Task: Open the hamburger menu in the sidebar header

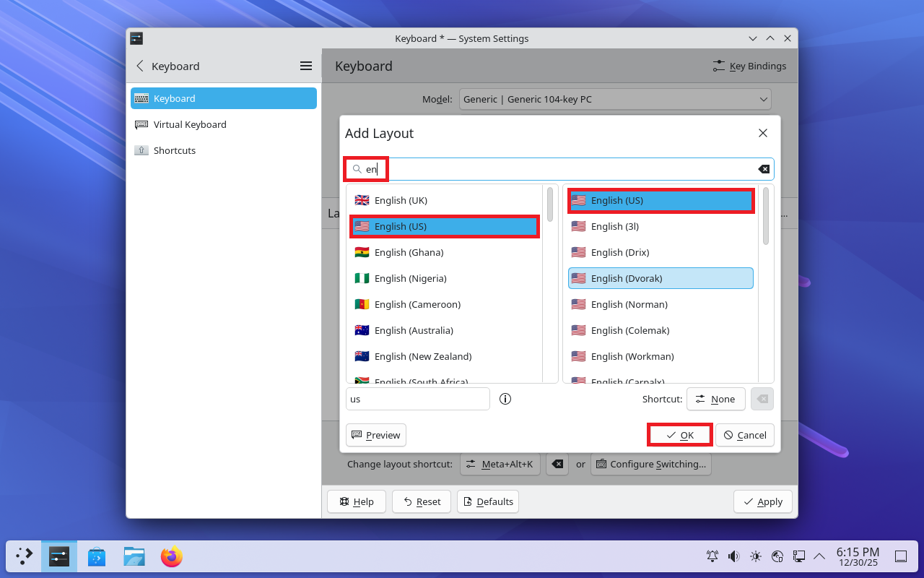Action: coord(306,66)
